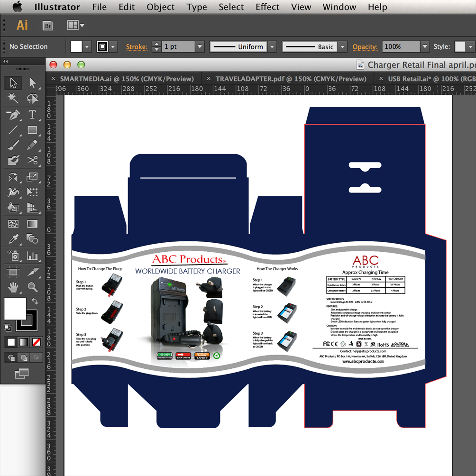
Task: Open the Opacity value dropdown arrow
Action: [x=425, y=47]
